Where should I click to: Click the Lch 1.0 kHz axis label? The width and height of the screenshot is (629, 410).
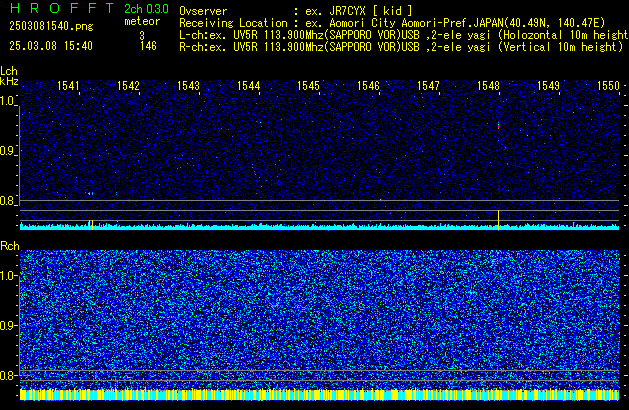click(8, 101)
